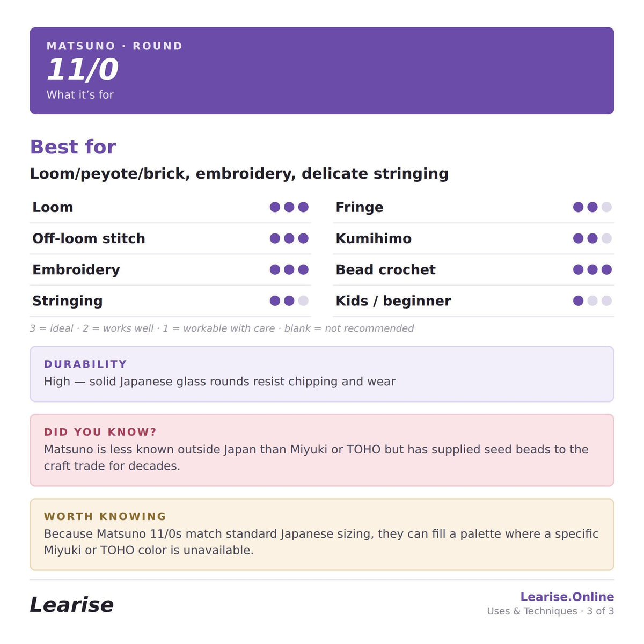
Task: Click the Matsuno · Round banner label
Action: click(114, 46)
